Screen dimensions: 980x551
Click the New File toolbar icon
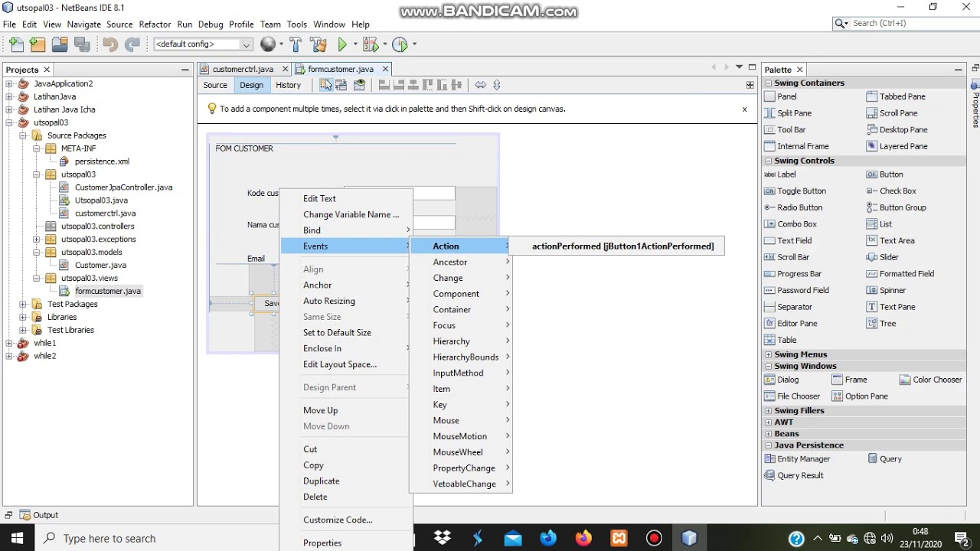click(x=16, y=44)
